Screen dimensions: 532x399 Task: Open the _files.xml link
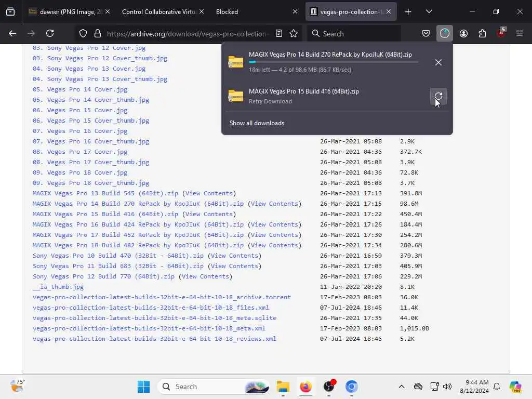coord(151,308)
